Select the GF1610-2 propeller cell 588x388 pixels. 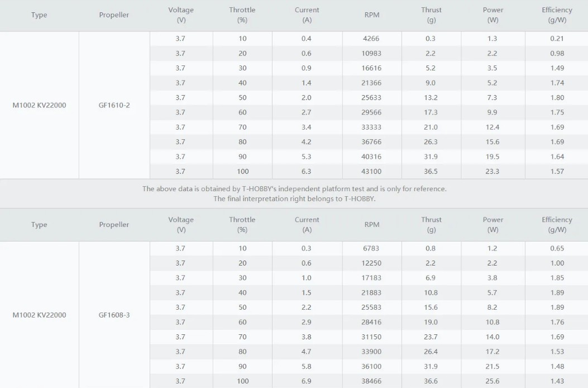(x=114, y=105)
